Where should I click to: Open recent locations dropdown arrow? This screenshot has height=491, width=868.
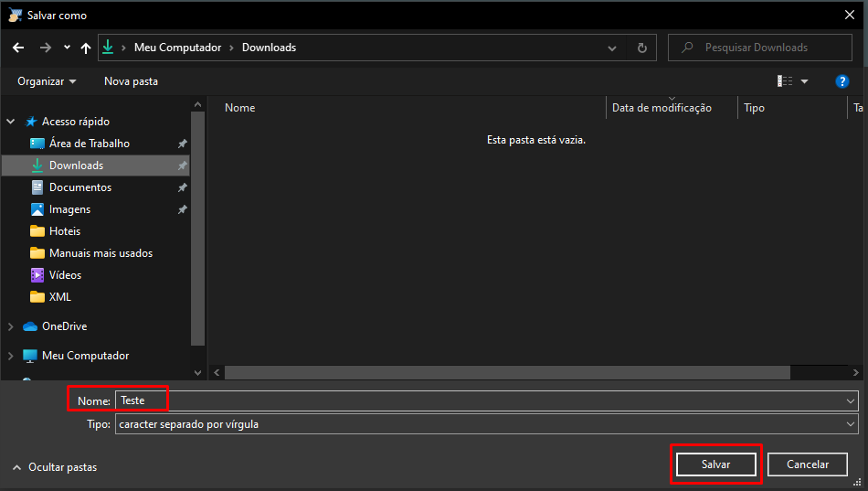[x=67, y=48]
